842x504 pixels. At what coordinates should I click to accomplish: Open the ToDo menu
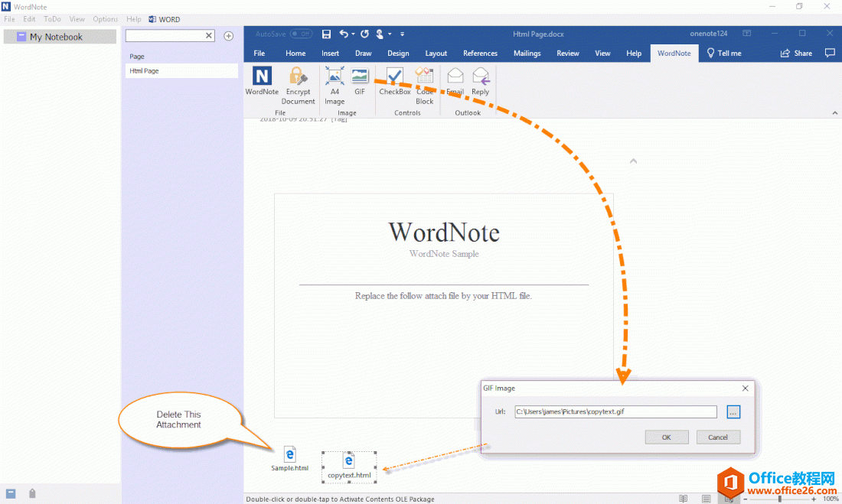click(x=52, y=19)
